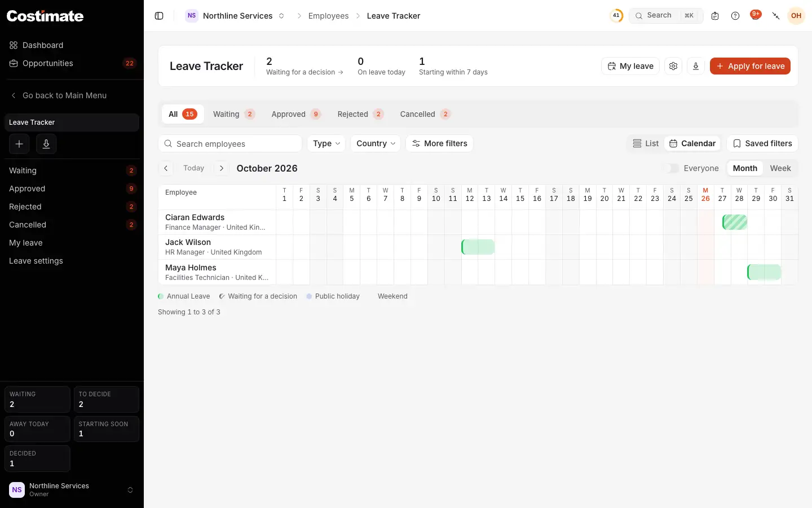Image resolution: width=812 pixels, height=508 pixels.
Task: Switch to the Approved tab above the search box
Action: pyautogui.click(x=296, y=114)
